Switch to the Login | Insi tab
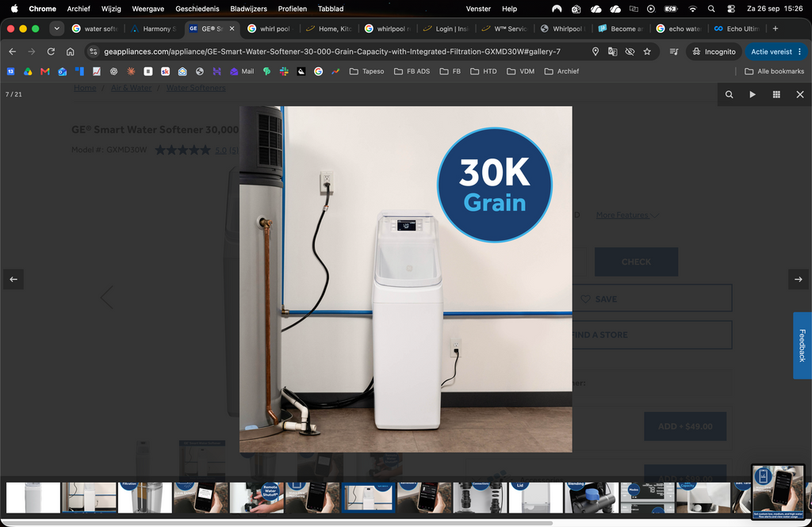812x527 pixels. point(446,29)
